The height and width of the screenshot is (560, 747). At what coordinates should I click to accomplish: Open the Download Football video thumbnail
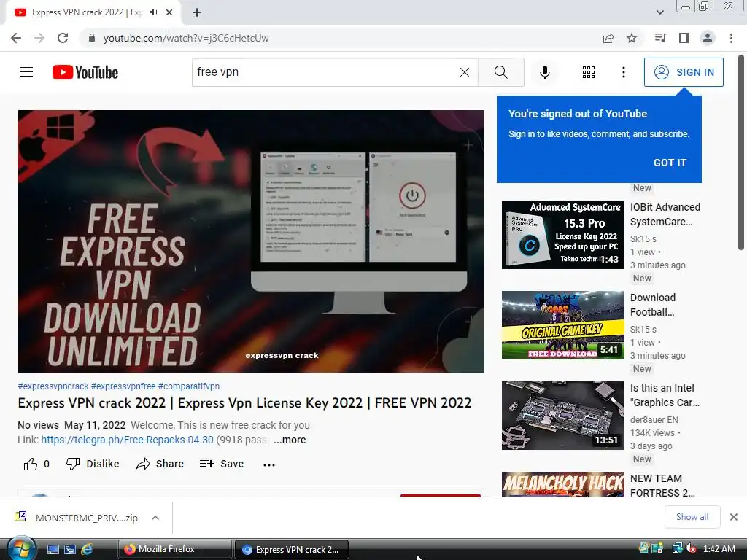point(562,324)
